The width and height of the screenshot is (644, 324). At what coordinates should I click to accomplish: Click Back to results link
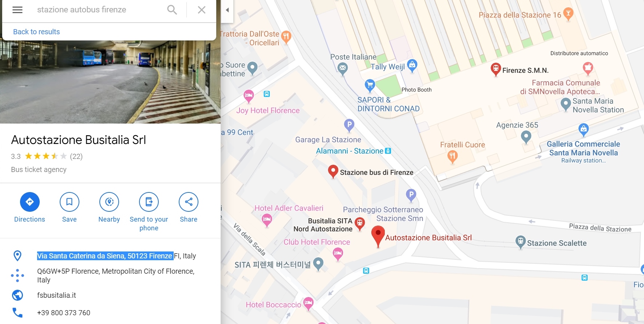[36, 32]
